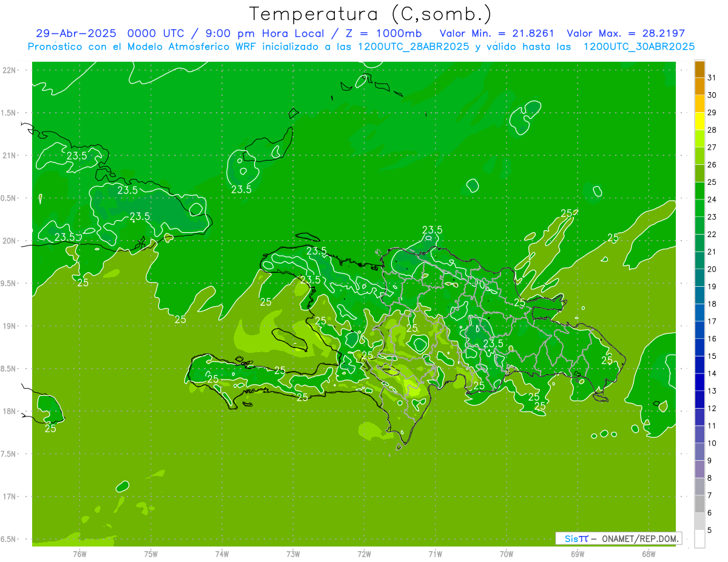This screenshot has height=562, width=728.
Task: Click the '72W' longitude axis label
Action: [364, 554]
